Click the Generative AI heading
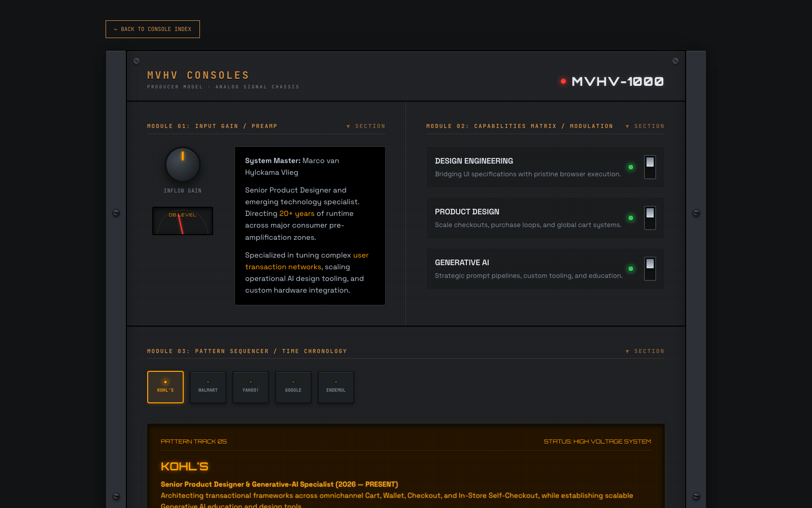This screenshot has height=508, width=812. click(x=462, y=263)
